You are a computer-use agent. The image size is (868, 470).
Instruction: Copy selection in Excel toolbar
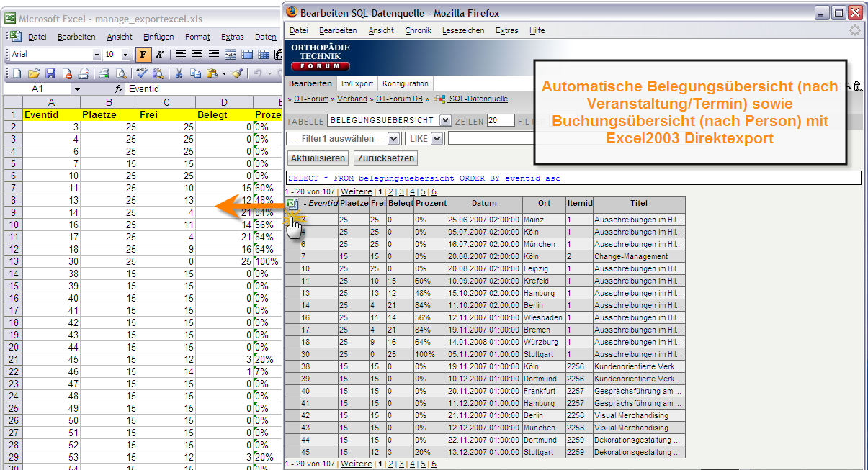(x=194, y=73)
